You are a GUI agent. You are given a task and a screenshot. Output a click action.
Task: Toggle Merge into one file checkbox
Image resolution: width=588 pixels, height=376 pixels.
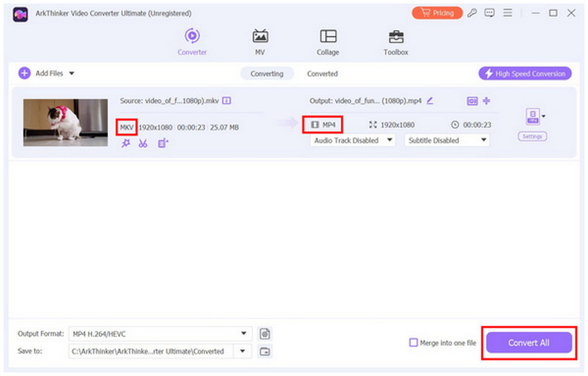click(413, 343)
